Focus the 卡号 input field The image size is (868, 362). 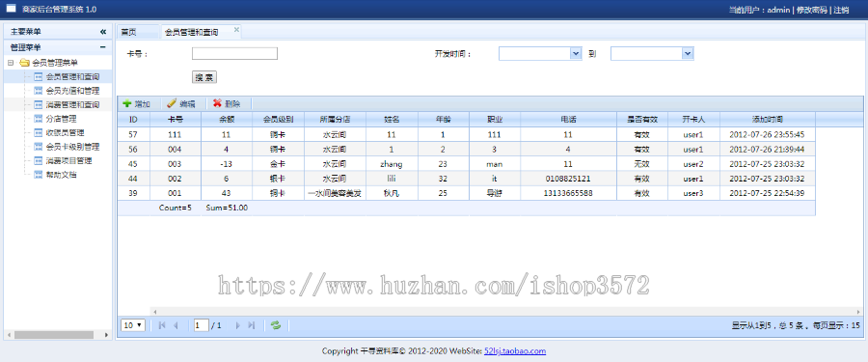pyautogui.click(x=234, y=54)
